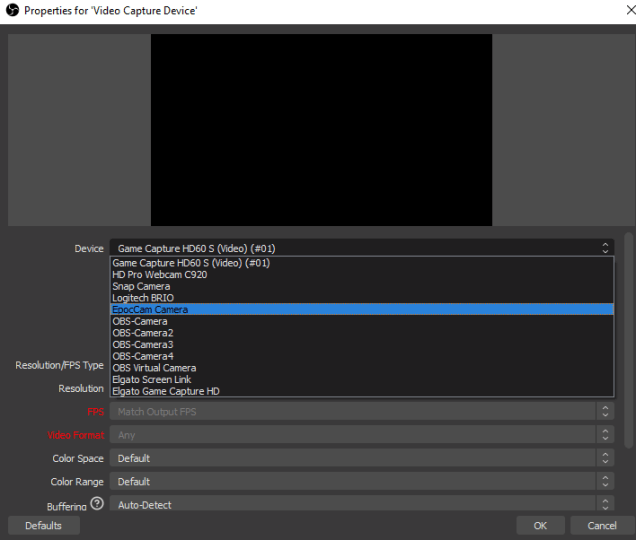Select Elgato Game Capture HD option
This screenshot has height=540, width=636.
[x=361, y=391]
